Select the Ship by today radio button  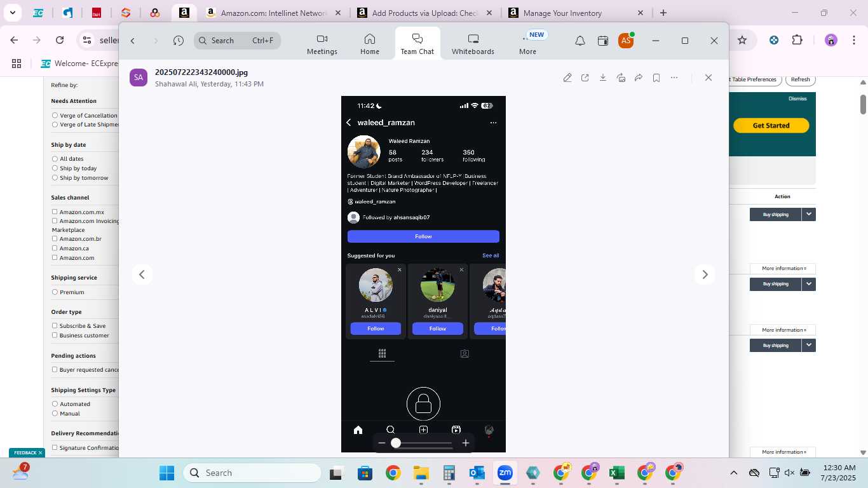[55, 168]
